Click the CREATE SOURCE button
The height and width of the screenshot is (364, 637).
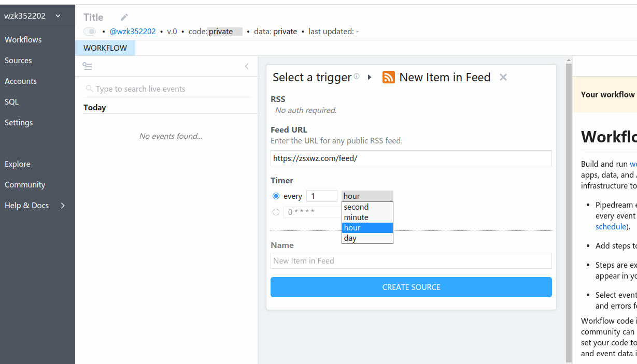click(x=411, y=287)
